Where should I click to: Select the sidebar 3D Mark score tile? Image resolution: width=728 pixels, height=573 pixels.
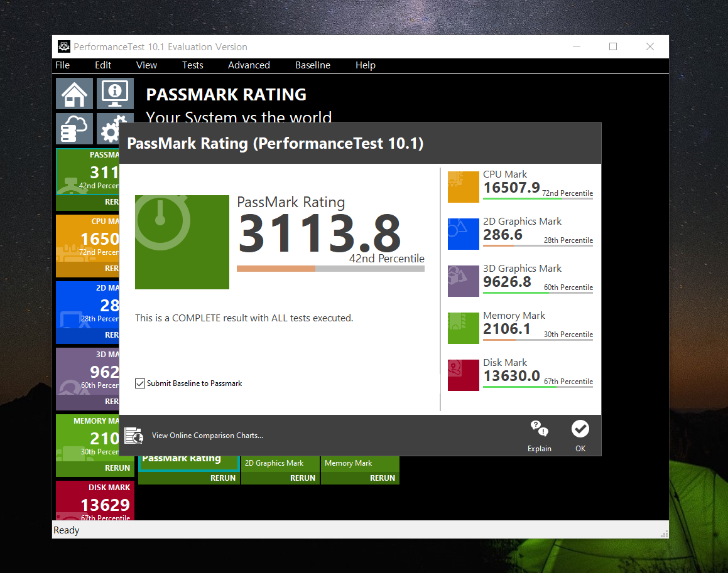tap(88, 371)
